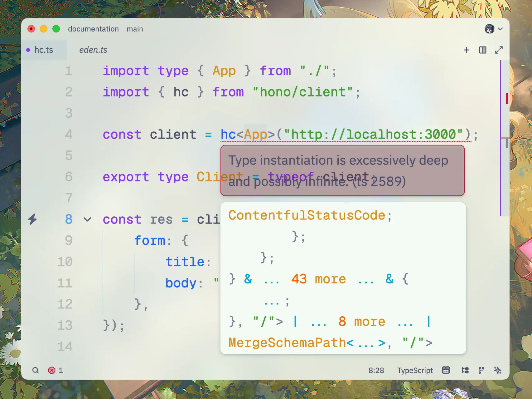Open the TypeScript language selector
Viewport: 532px width, 399px height.
tap(415, 370)
